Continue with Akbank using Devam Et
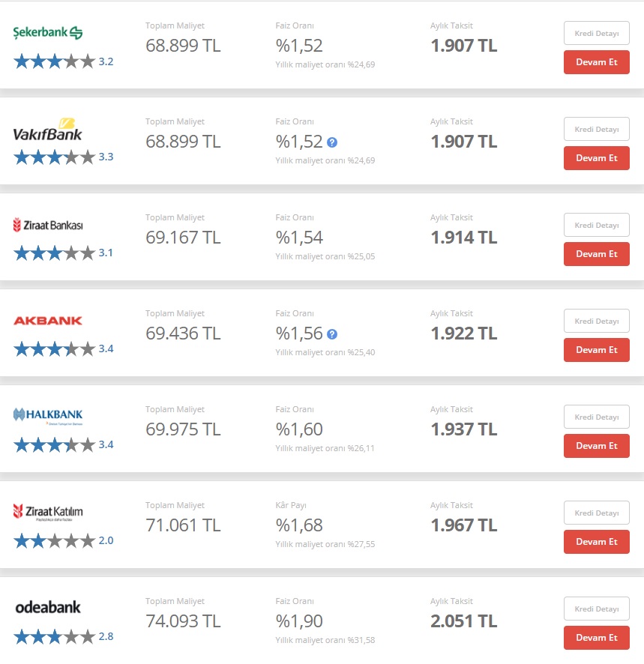The height and width of the screenshot is (664, 644). coord(597,350)
